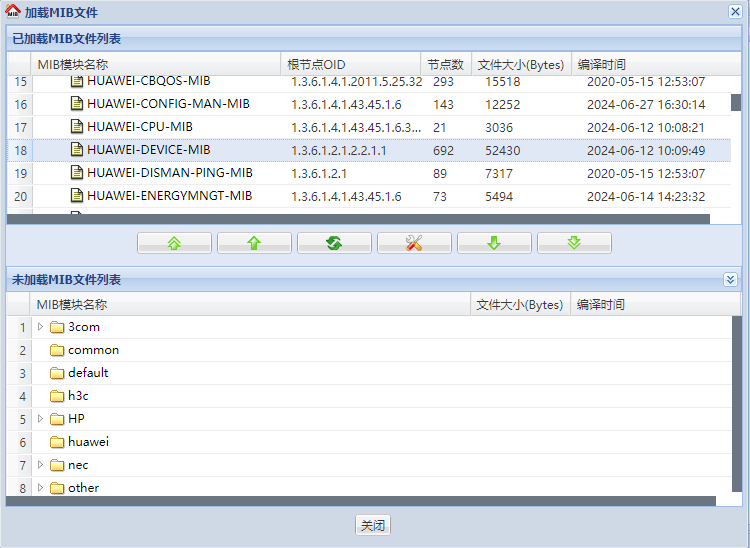
Task: Click node count 21 cell
Action: point(439,128)
